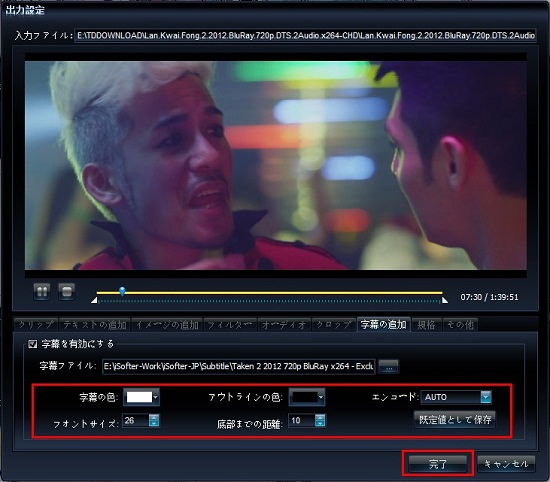Viewport: 550px width, 482px height.
Task: Click the 既定値として保存 button
Action: (455, 420)
